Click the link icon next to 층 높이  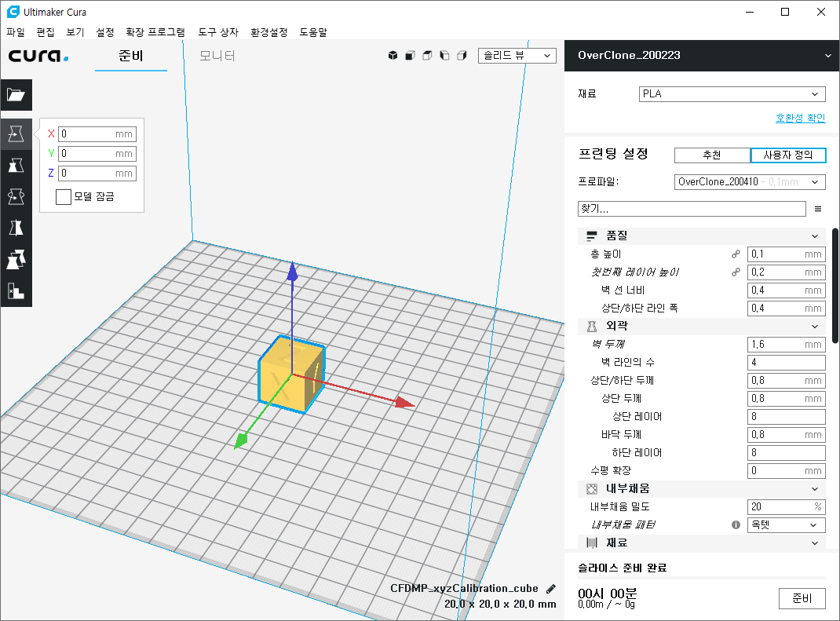[x=736, y=254]
